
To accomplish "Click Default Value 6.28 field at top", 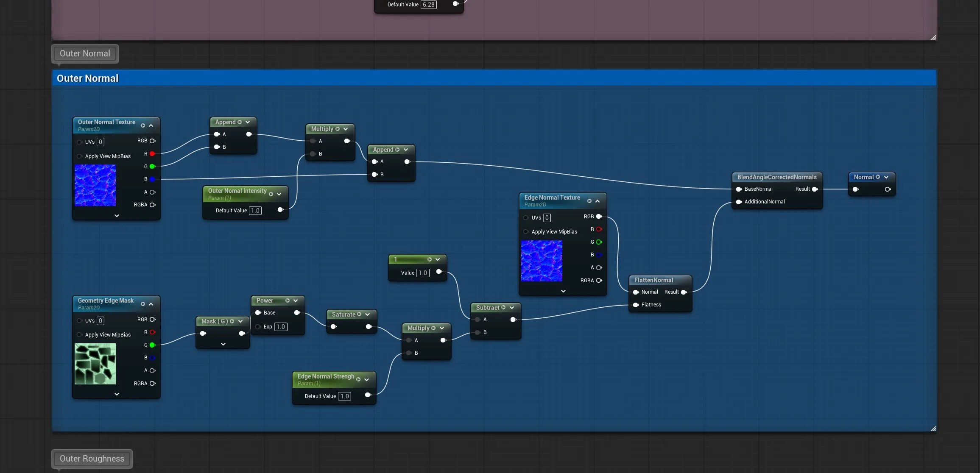I will 429,5.
